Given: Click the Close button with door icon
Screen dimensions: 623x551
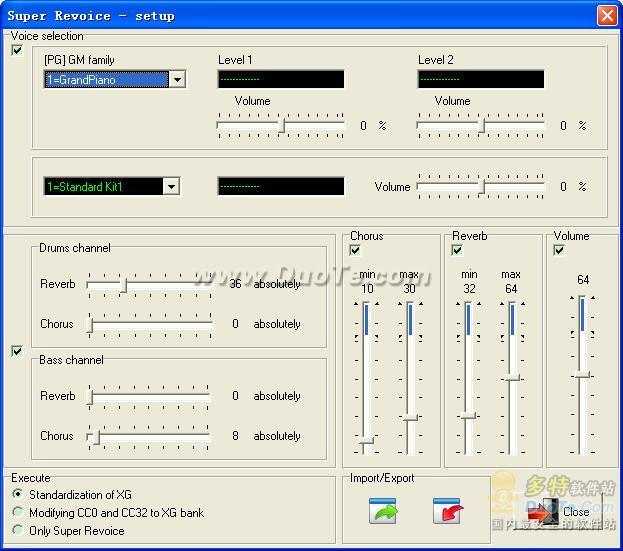Looking at the screenshot, I should click(558, 511).
